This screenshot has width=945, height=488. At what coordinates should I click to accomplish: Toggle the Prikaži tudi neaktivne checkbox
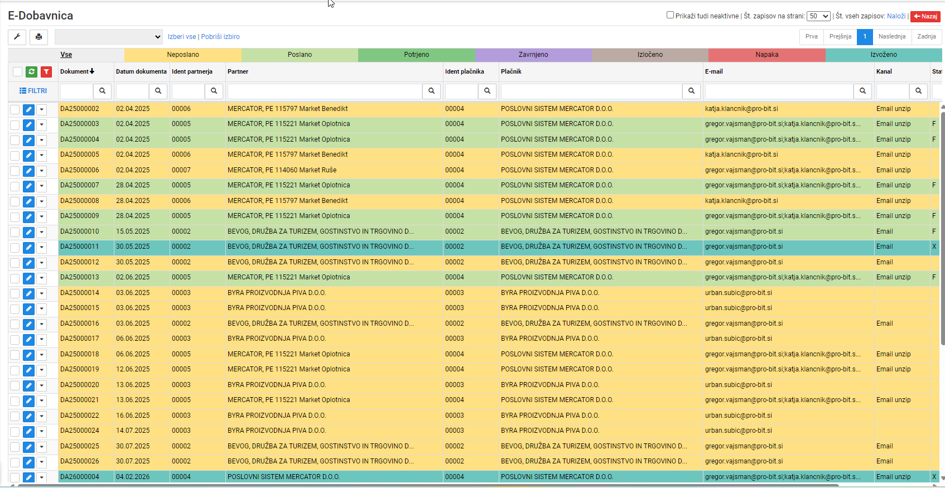tap(670, 16)
